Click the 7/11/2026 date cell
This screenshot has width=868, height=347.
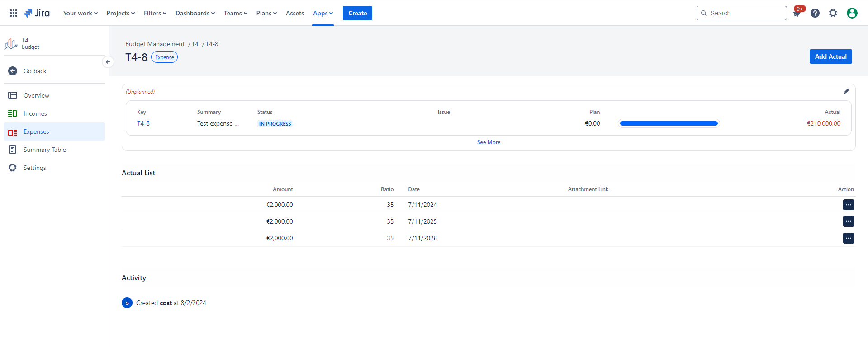(422, 238)
